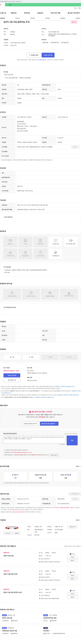Click the 고용24 site logo

pos(3,13)
